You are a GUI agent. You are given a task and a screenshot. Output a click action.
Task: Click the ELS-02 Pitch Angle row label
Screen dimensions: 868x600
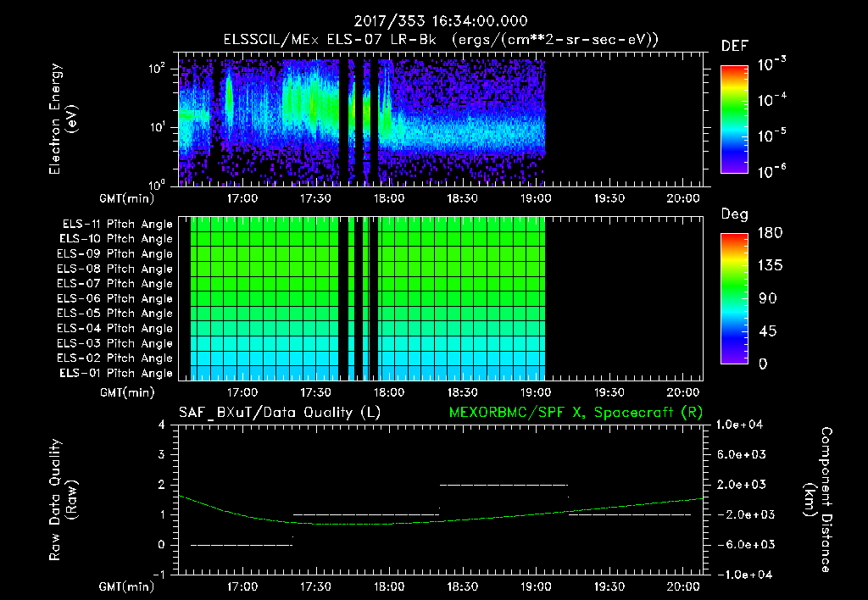tap(115, 358)
